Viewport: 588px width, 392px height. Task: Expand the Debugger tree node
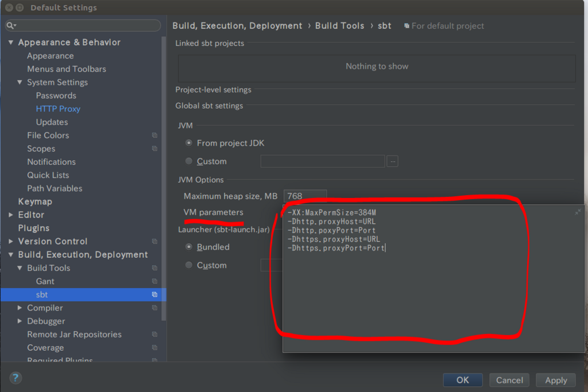(20, 321)
